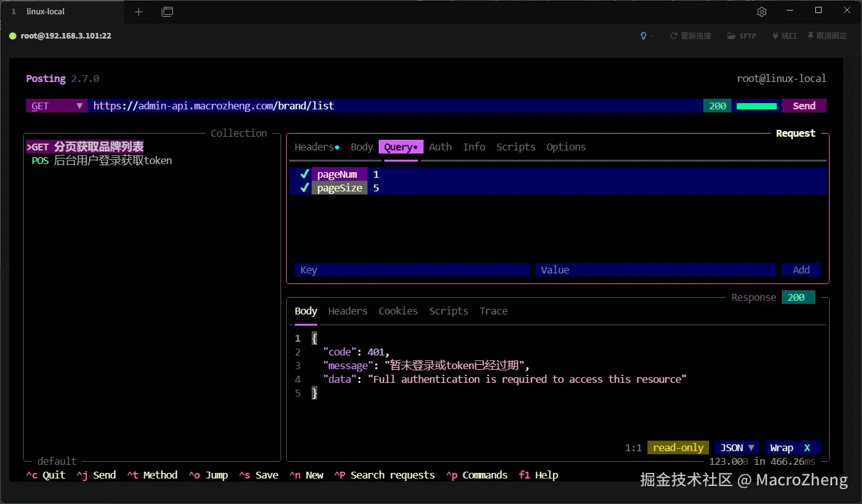Click the lightbulb hint icon
The height and width of the screenshot is (504, 862).
coord(644,36)
